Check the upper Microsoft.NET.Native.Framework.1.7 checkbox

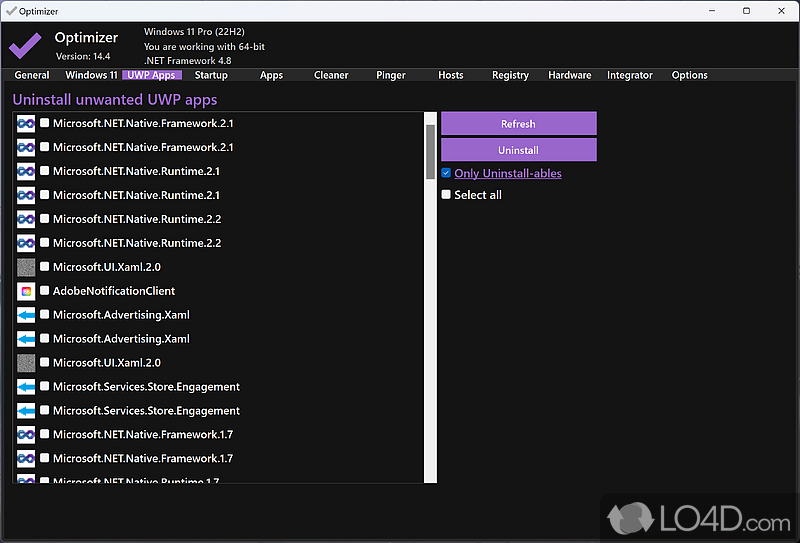pyautogui.click(x=45, y=434)
